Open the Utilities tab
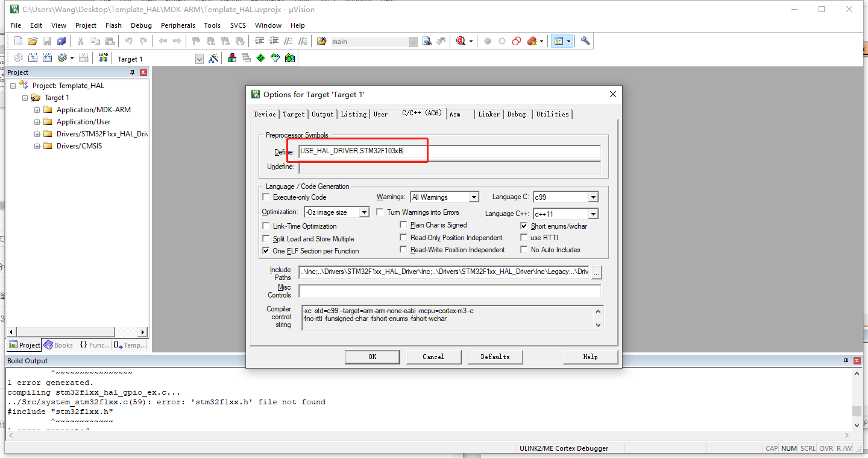Image resolution: width=868 pixels, height=458 pixels. (x=552, y=114)
